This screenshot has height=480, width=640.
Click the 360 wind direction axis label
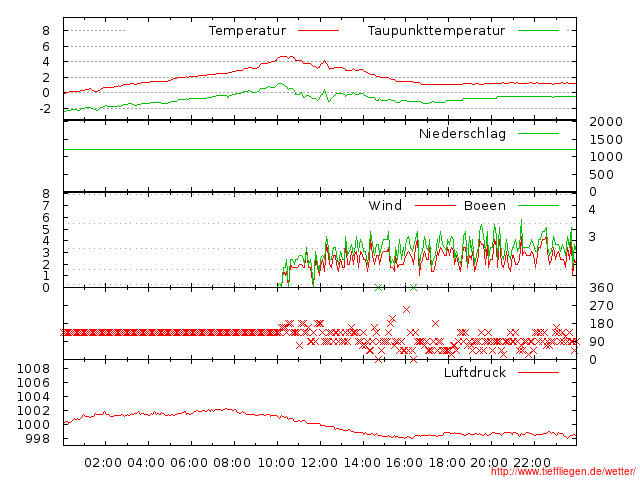coord(602,288)
